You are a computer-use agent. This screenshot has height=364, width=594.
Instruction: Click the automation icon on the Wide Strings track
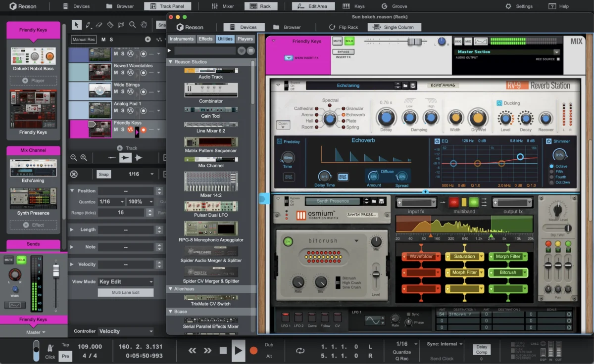[131, 91]
